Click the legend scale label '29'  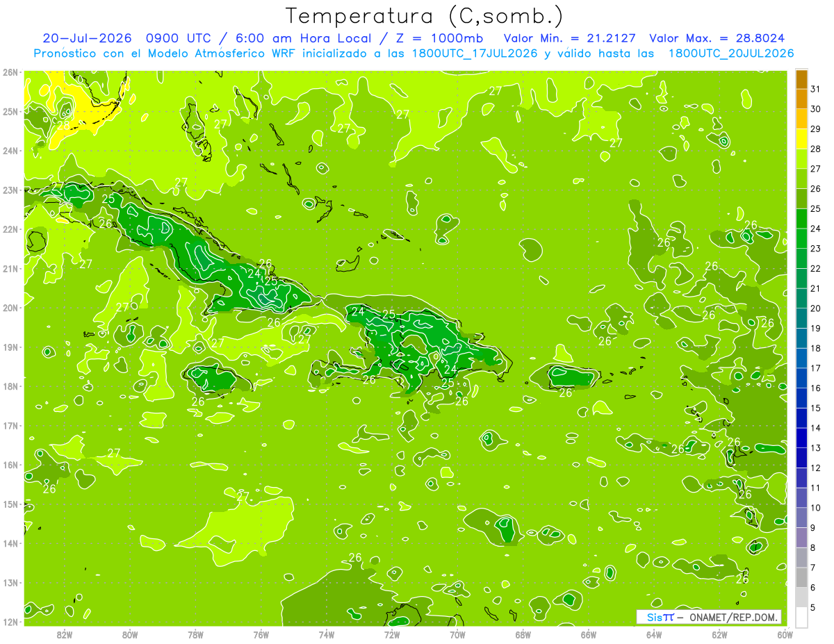816,129
